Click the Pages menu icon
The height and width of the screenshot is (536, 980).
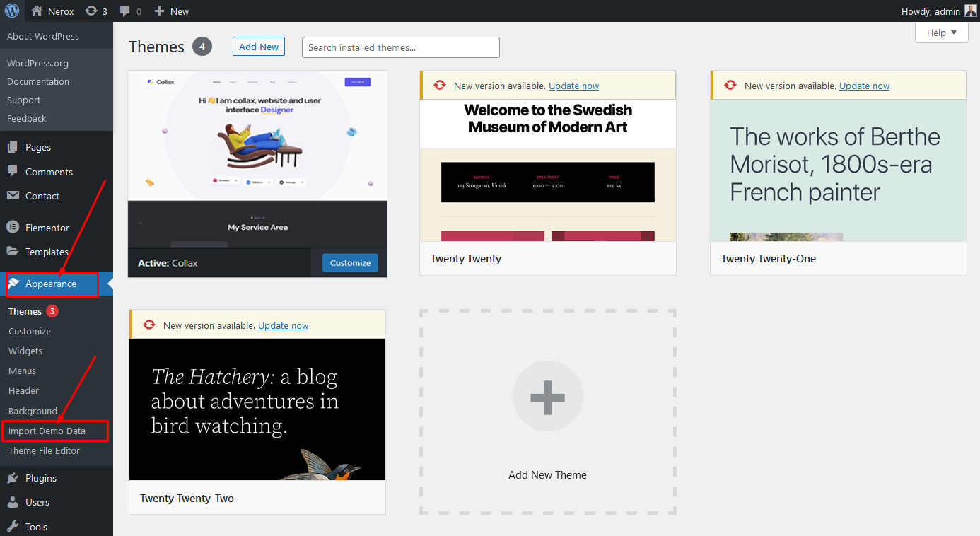coord(13,147)
